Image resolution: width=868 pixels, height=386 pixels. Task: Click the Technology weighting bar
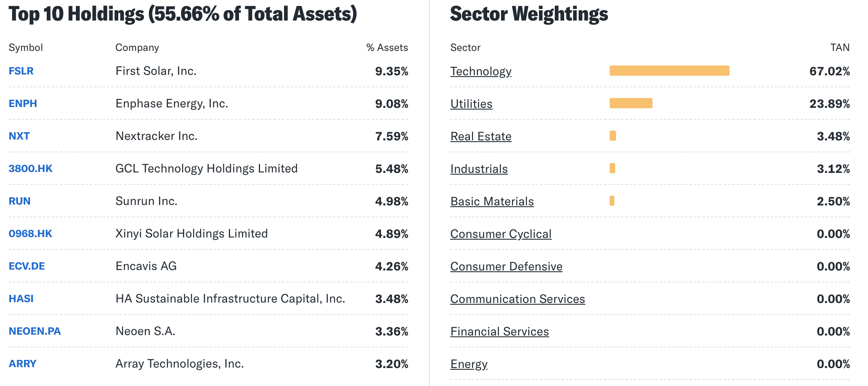[669, 71]
